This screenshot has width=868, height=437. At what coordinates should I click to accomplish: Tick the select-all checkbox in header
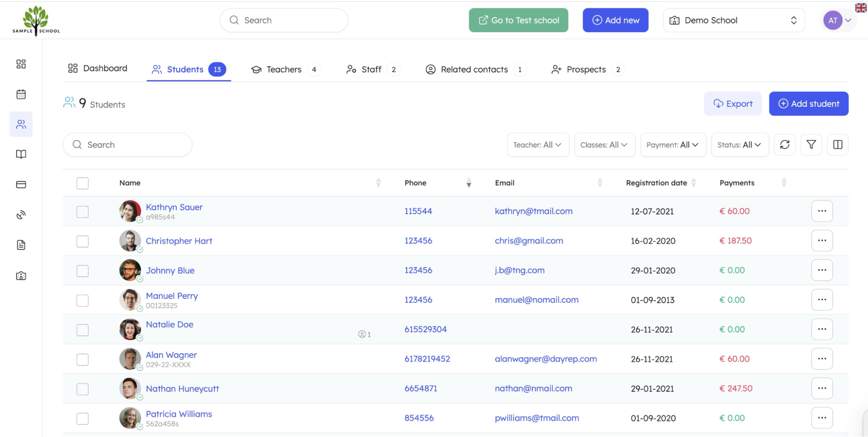point(83,183)
